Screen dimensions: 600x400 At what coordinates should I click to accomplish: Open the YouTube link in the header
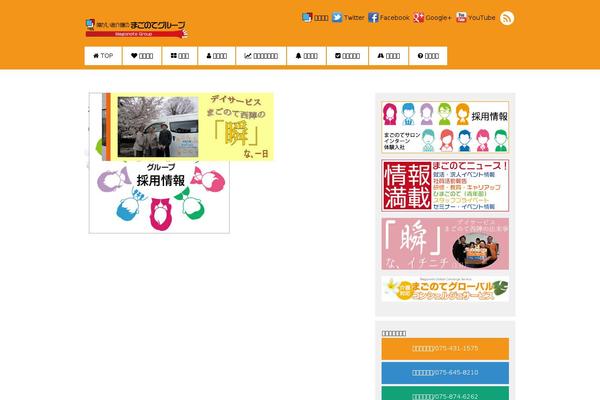[476, 18]
